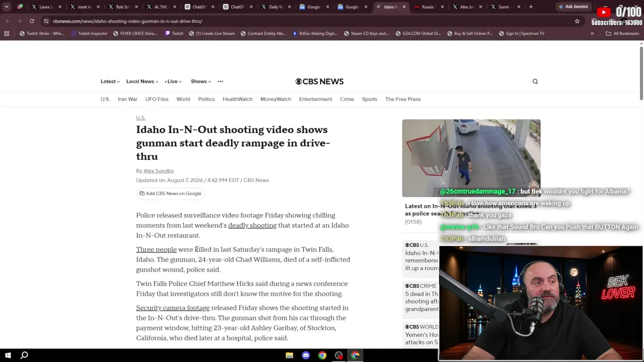Open the Buy & Sell Online bookmark
Screen dimensions: 644x362
click(470, 34)
